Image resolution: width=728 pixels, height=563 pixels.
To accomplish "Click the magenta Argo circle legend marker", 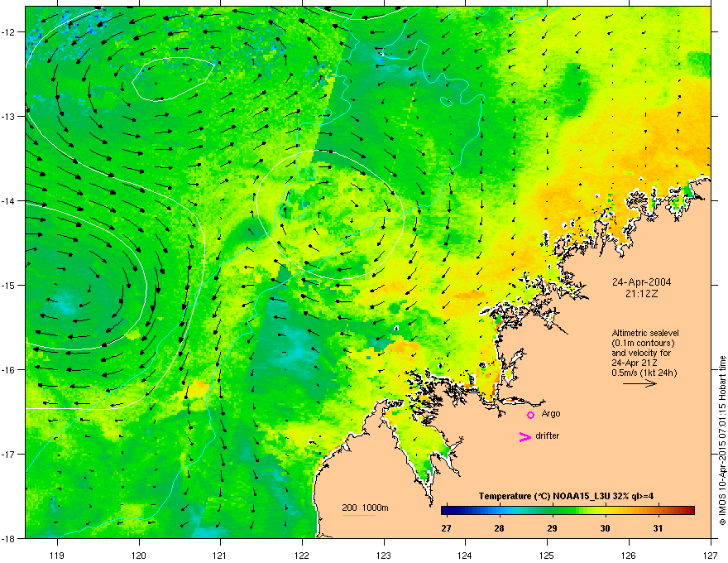I will coord(530,415).
